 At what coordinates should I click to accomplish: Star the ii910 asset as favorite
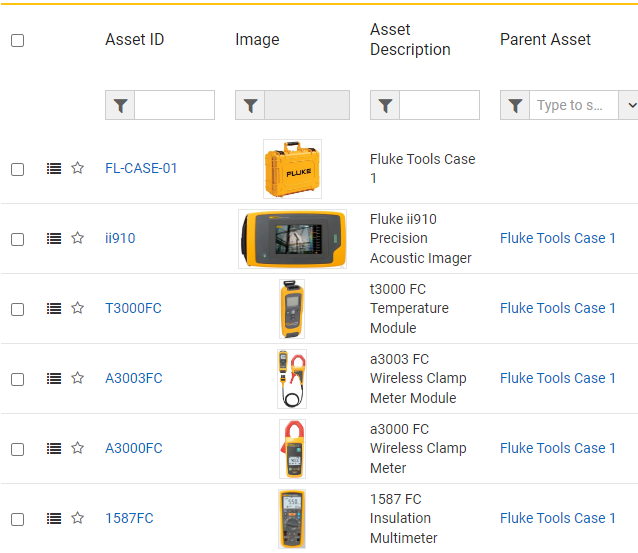(x=77, y=238)
